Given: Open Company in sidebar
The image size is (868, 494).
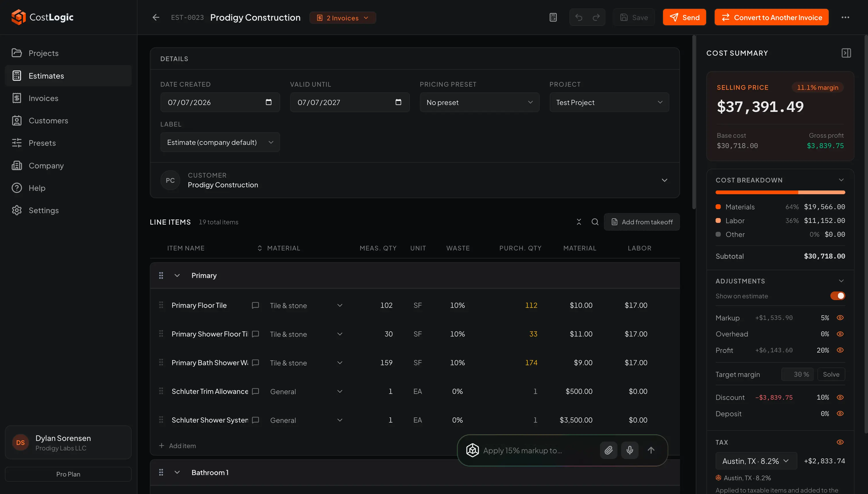Looking at the screenshot, I should click(68, 166).
